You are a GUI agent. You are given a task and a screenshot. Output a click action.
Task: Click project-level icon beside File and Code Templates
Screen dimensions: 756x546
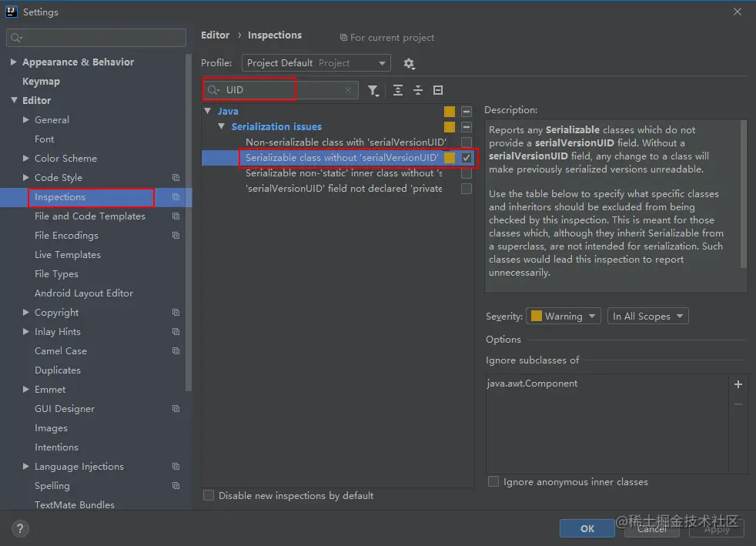[176, 216]
